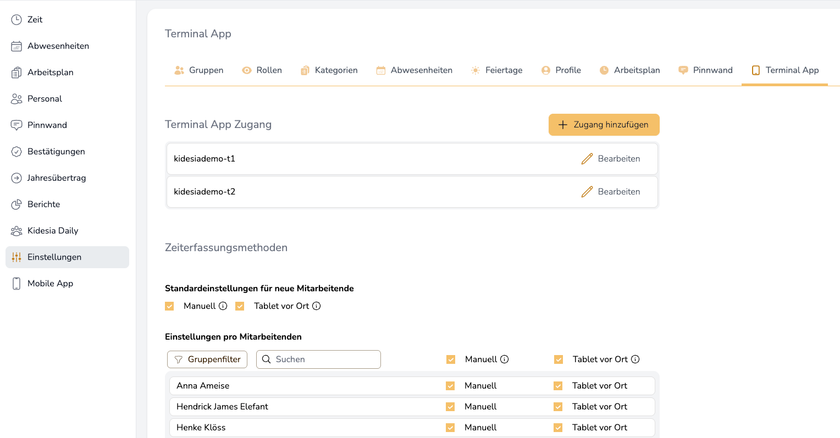
Task: Toggle default Tablet vor Ort for new employees
Action: pyautogui.click(x=240, y=306)
